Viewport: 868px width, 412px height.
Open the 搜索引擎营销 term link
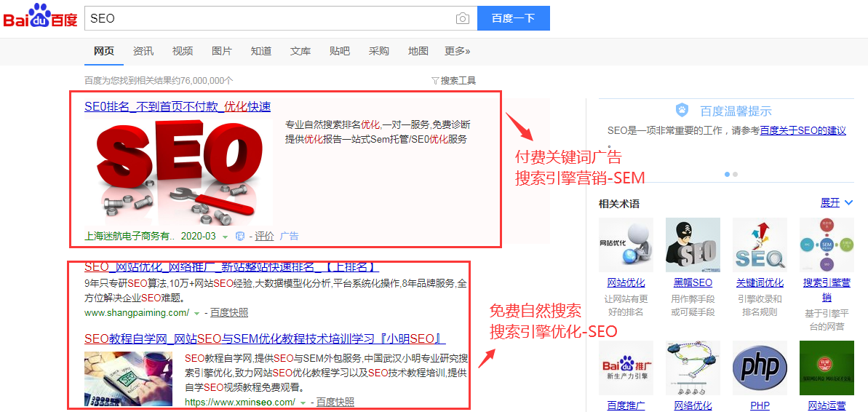pyautogui.click(x=827, y=290)
